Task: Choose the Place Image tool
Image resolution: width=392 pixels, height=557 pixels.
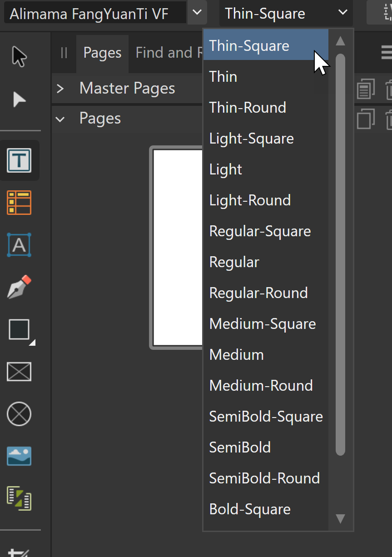Action: tap(19, 456)
